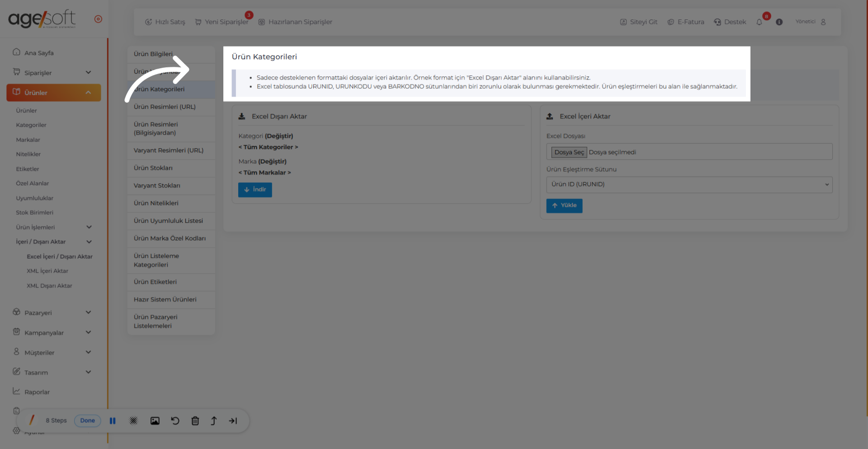Viewport: 868px width, 449px height.
Task: Open Markalar in the sidebar
Action: [28, 140]
